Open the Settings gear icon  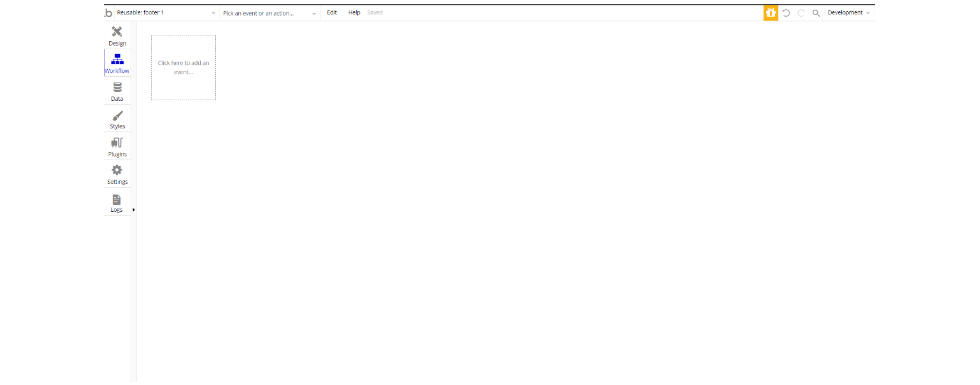[x=117, y=170]
